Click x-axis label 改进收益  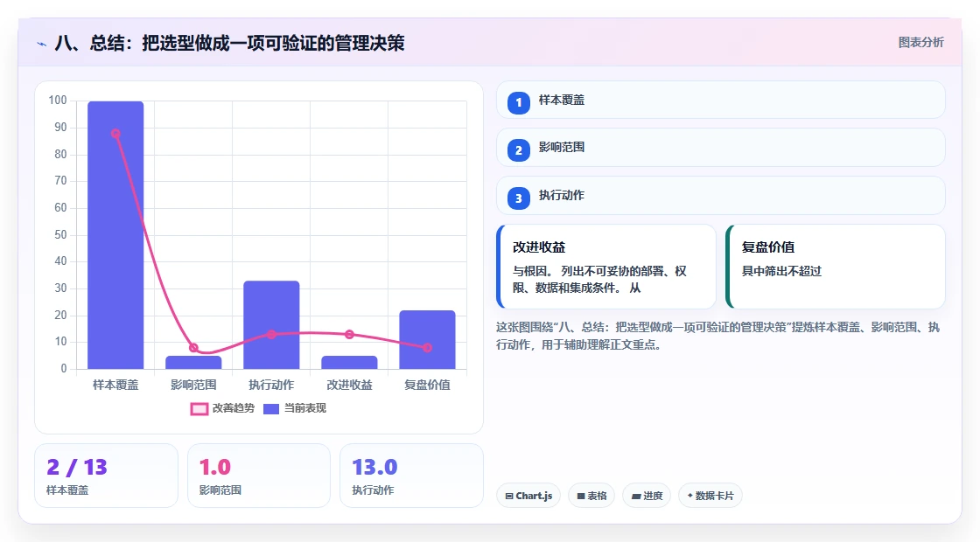(349, 386)
